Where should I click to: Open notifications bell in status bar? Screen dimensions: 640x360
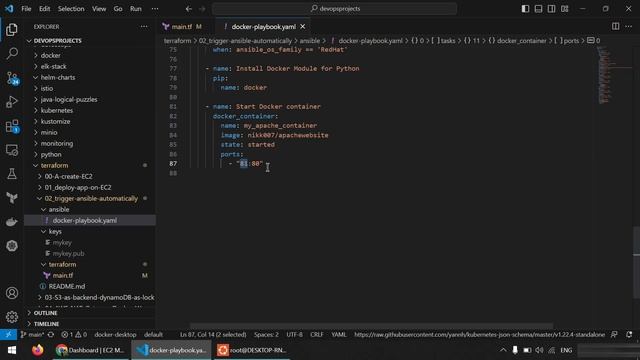629,334
